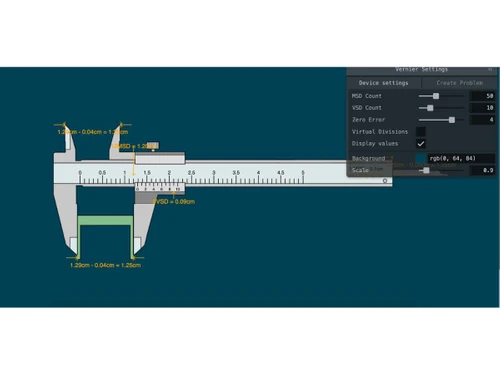Click the Zero Error value field showing 4
The width and height of the screenshot is (500, 375).
pos(482,120)
